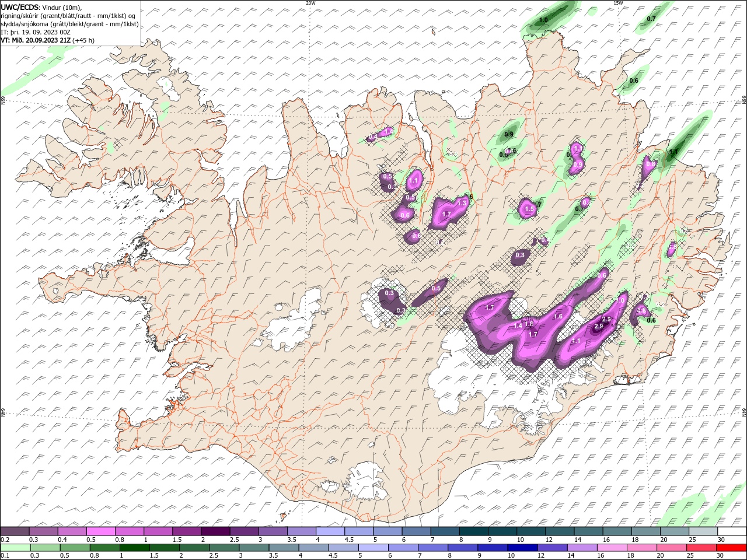Click the '0.7' value in the top-right sea area
Image resolution: width=747 pixels, height=560 pixels.
651,19
